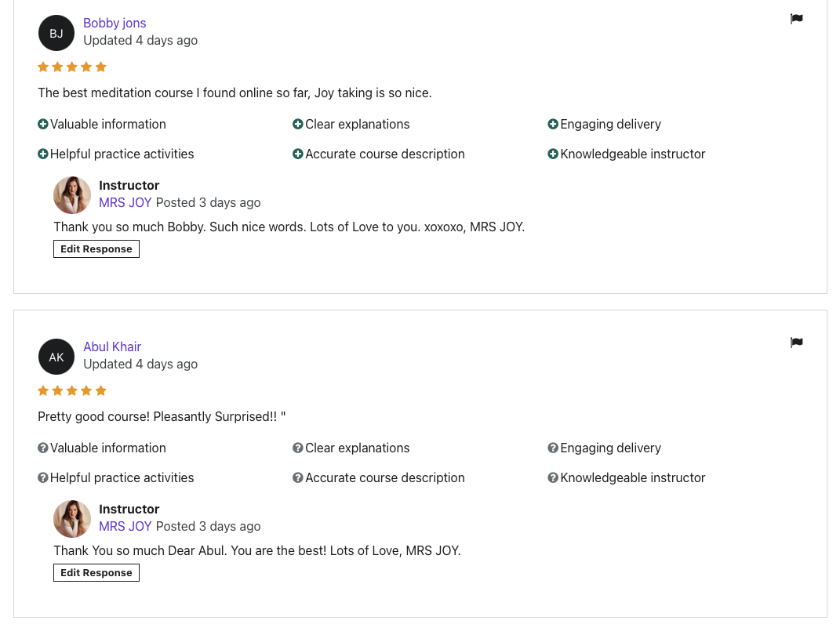Click the AK avatar circle
The width and height of the screenshot is (840, 624).
56,357
